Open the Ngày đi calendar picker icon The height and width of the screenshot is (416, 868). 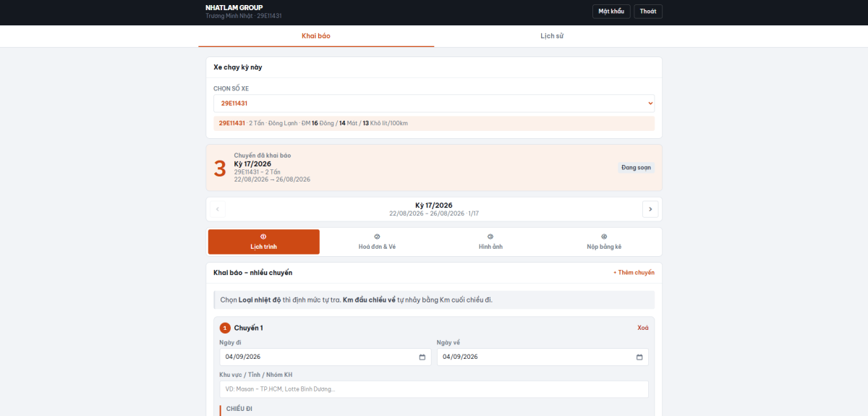(422, 357)
